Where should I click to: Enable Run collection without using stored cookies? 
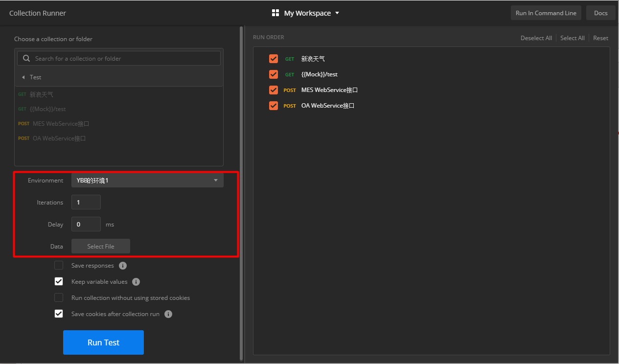click(59, 297)
